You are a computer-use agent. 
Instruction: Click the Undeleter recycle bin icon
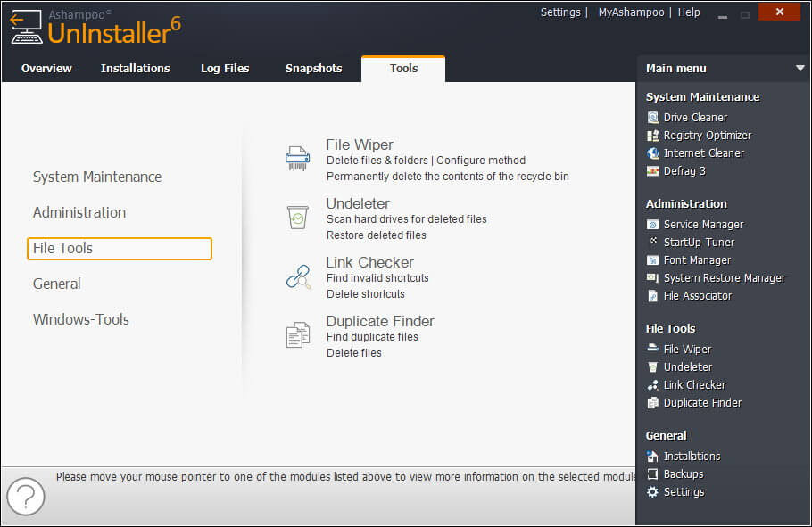click(x=297, y=218)
